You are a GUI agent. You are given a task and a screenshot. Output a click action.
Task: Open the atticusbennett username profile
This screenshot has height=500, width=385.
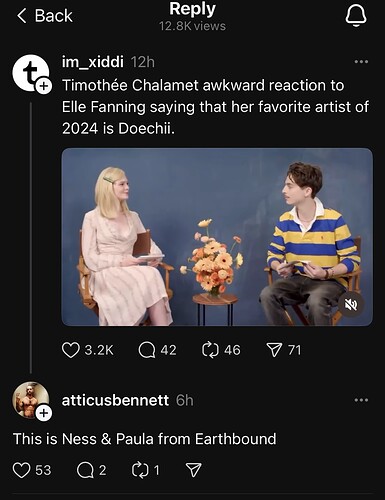[x=115, y=400]
